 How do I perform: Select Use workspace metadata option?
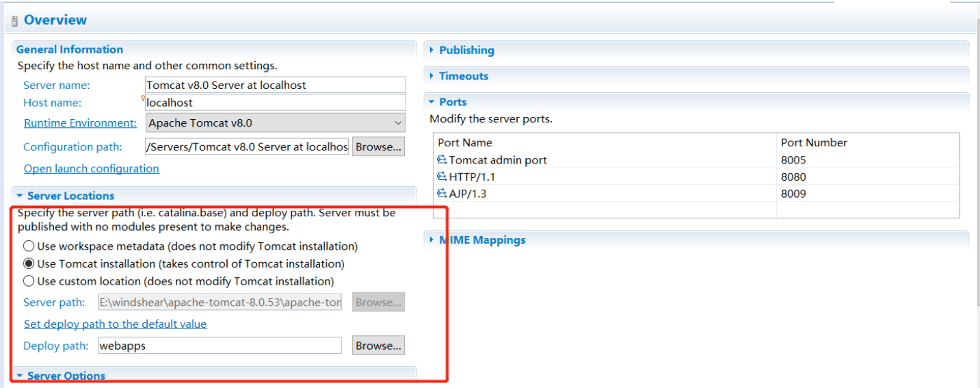pos(29,246)
